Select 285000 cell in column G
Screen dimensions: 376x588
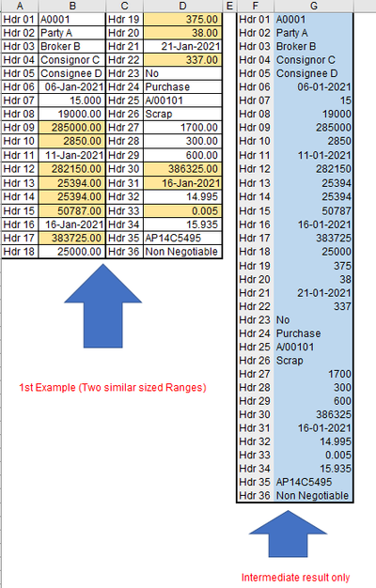[x=313, y=128]
